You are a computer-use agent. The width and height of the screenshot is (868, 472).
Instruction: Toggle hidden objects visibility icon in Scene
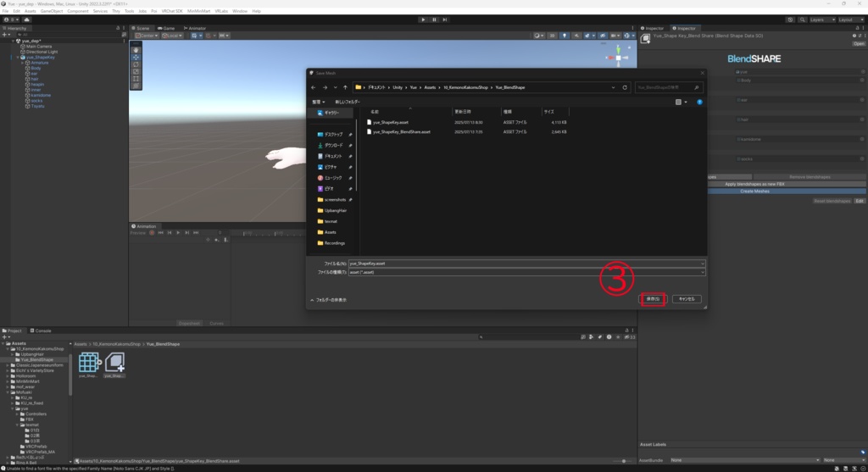pos(603,36)
